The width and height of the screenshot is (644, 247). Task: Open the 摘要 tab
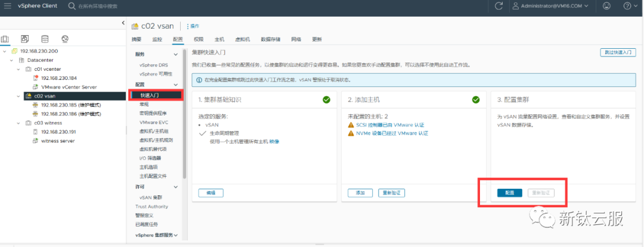137,39
